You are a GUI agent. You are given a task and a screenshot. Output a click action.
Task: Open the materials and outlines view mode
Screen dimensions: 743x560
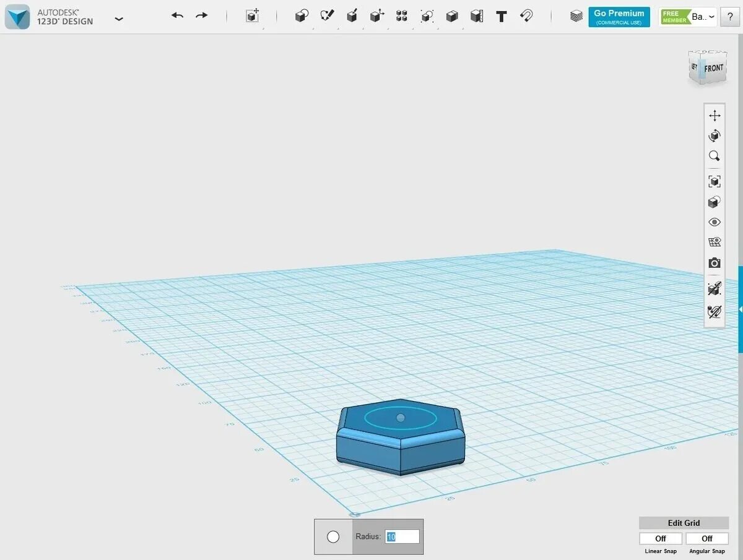(715, 202)
